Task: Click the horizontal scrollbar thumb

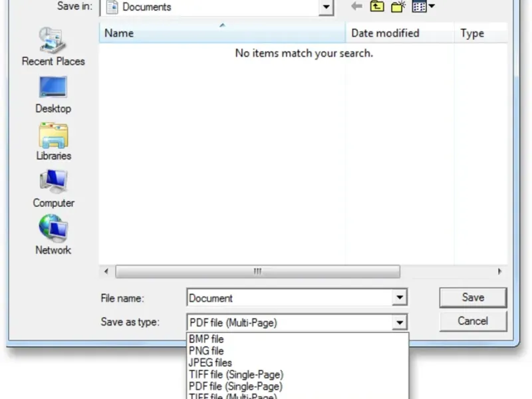Action: [x=257, y=271]
